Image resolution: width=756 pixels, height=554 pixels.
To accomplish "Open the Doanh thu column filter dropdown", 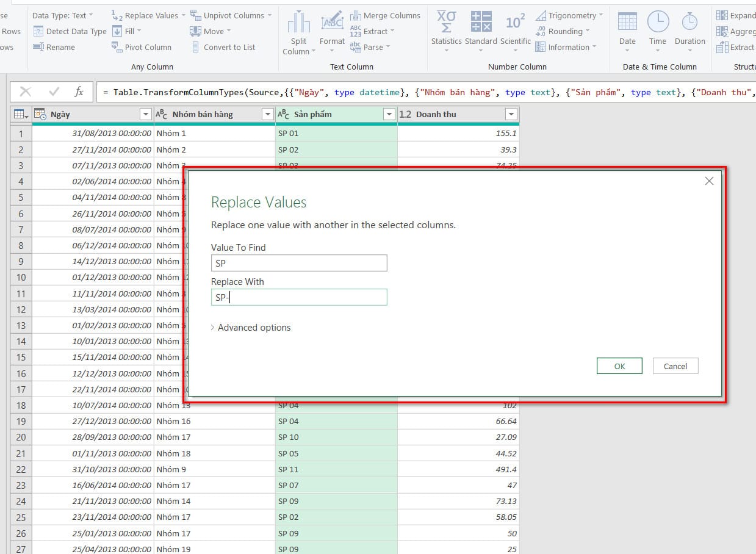I will click(x=511, y=114).
